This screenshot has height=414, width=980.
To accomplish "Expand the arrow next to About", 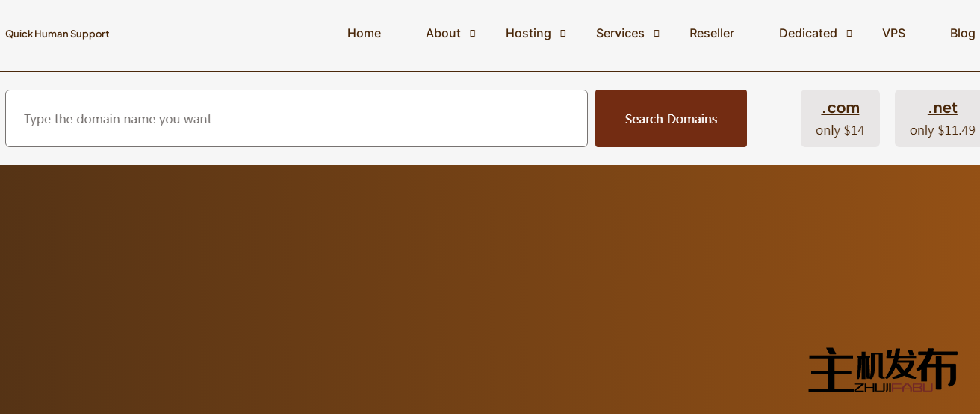I will [x=472, y=34].
